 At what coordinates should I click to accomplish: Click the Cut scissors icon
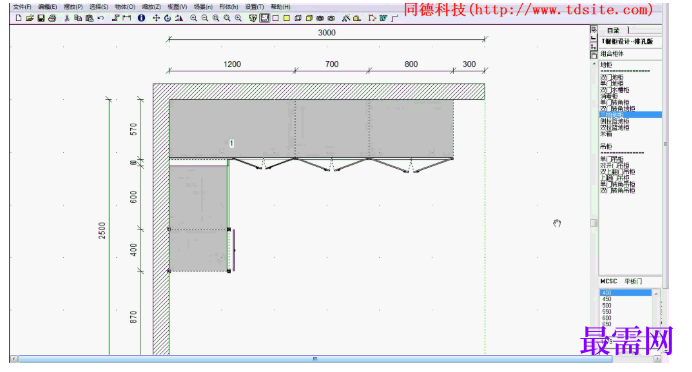coord(67,18)
